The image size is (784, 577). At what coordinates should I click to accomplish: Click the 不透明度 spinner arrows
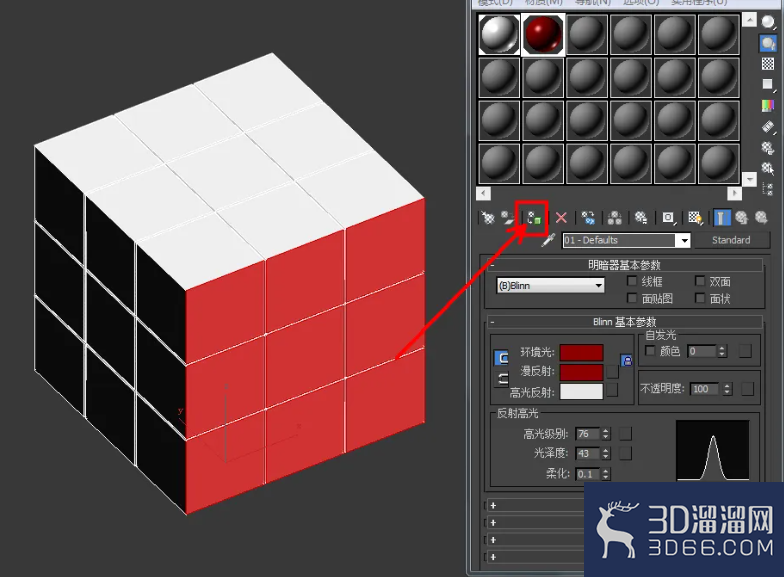(x=728, y=389)
